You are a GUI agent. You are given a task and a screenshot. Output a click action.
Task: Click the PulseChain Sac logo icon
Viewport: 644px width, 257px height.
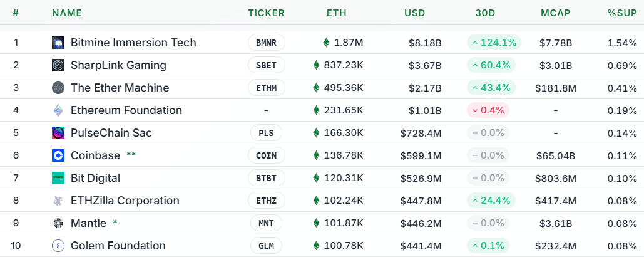coord(58,133)
